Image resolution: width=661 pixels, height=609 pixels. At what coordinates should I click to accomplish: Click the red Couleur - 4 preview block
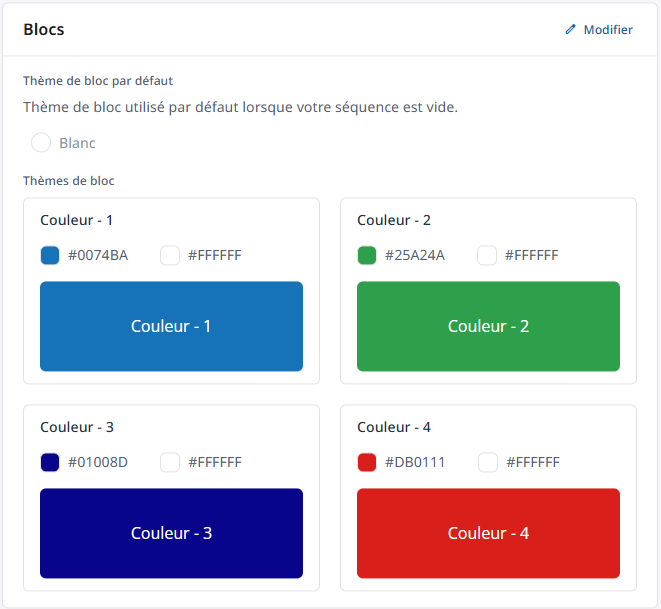(x=488, y=533)
